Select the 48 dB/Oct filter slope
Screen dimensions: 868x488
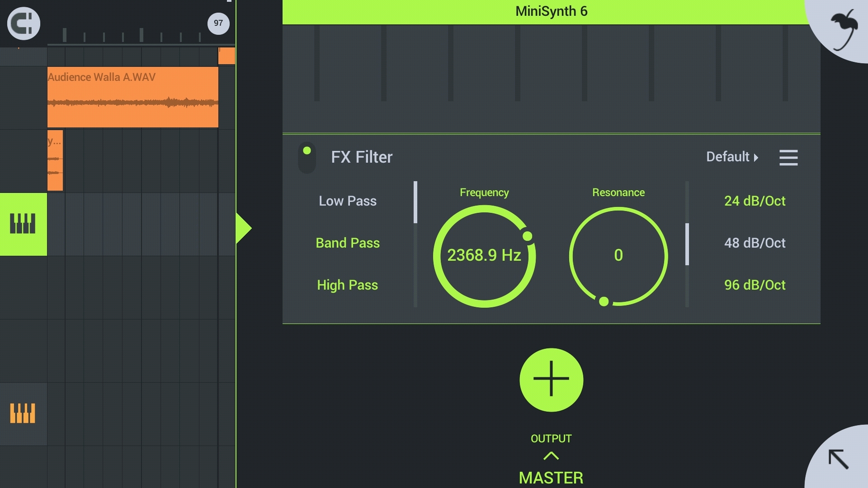[x=754, y=243]
